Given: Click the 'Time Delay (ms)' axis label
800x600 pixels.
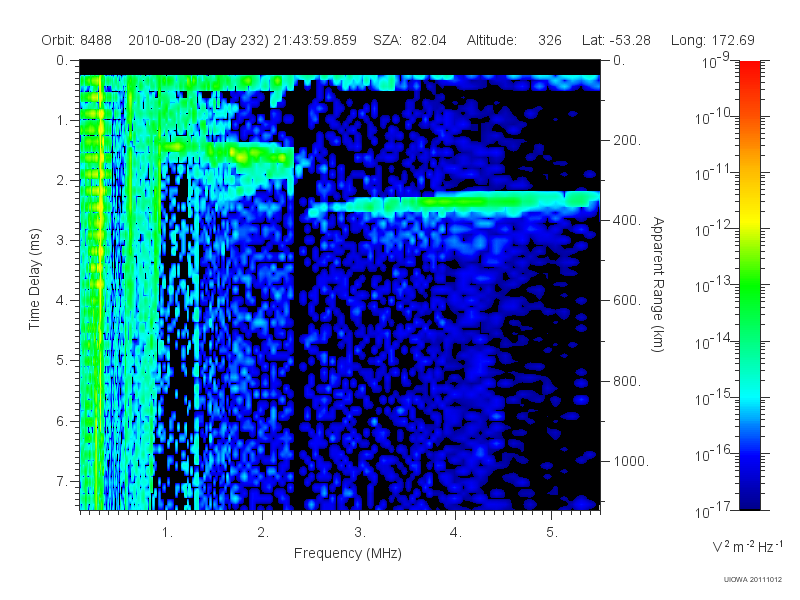Looking at the screenshot, I should (34, 279).
